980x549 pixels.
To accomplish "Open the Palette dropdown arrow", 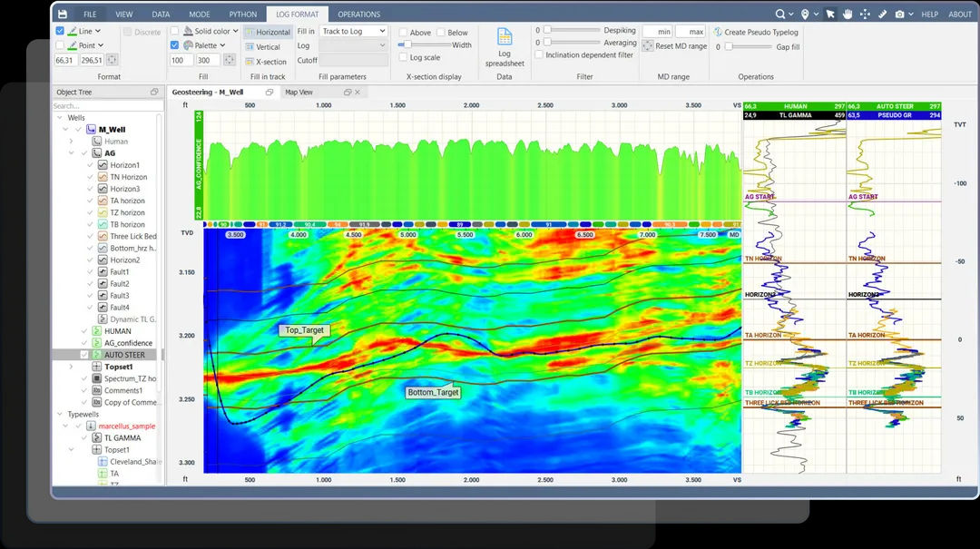I will pyautogui.click(x=222, y=45).
